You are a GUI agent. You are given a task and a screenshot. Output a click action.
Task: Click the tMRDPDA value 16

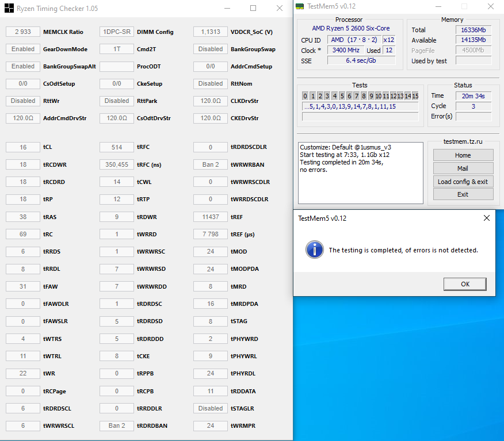[211, 304]
